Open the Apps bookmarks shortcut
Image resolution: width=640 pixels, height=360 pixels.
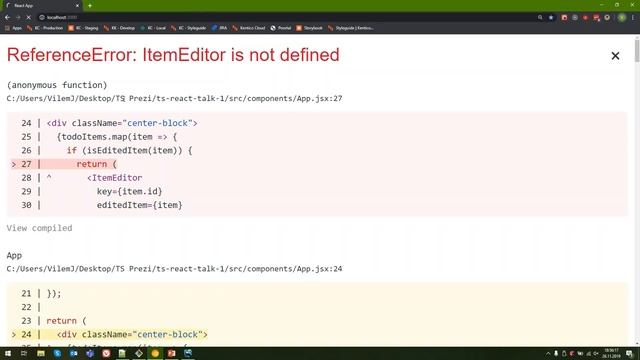click(x=13, y=28)
